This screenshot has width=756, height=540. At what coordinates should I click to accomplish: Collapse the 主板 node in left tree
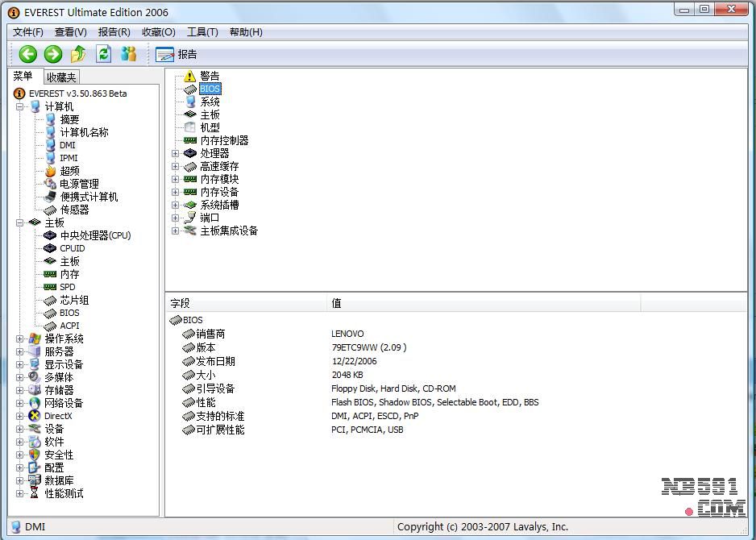click(20, 222)
